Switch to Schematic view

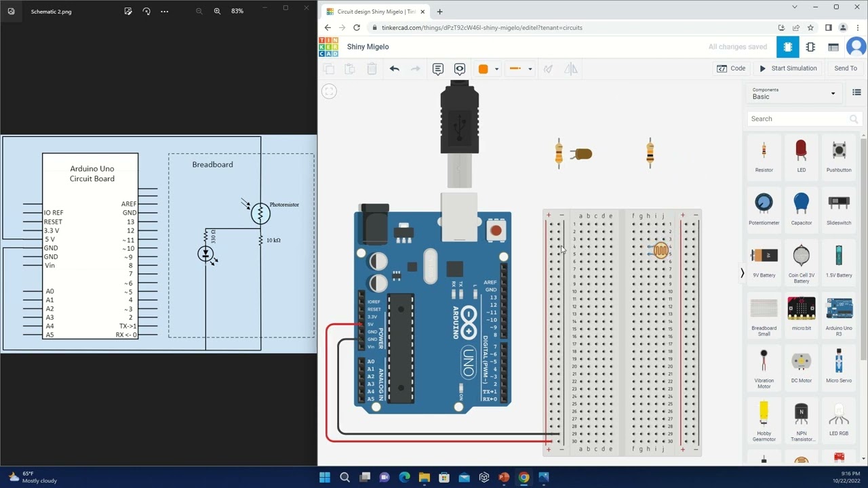point(810,47)
